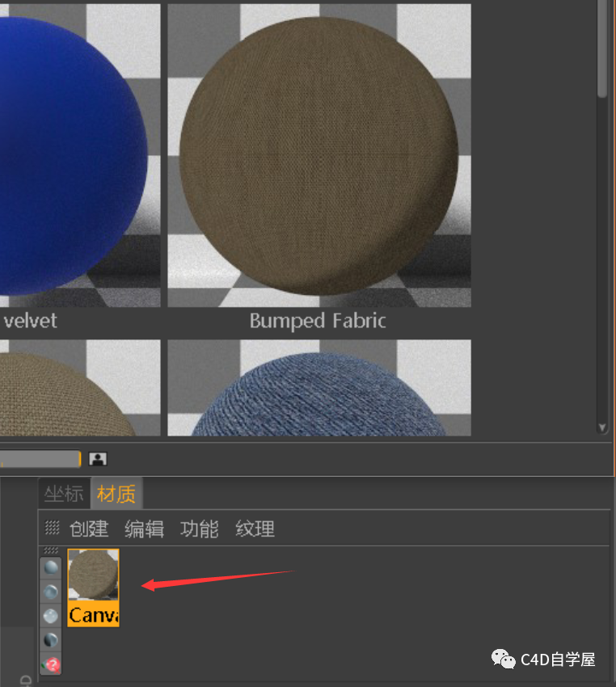Click the preview size slider bar

point(40,459)
